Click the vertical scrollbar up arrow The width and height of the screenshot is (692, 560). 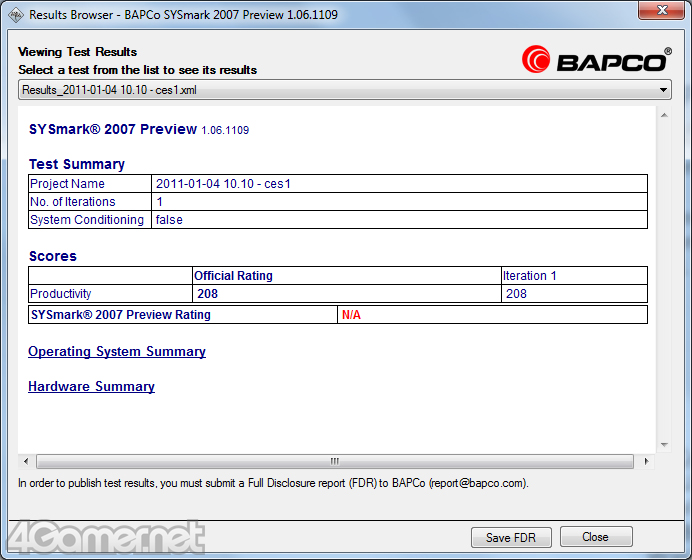[x=664, y=115]
